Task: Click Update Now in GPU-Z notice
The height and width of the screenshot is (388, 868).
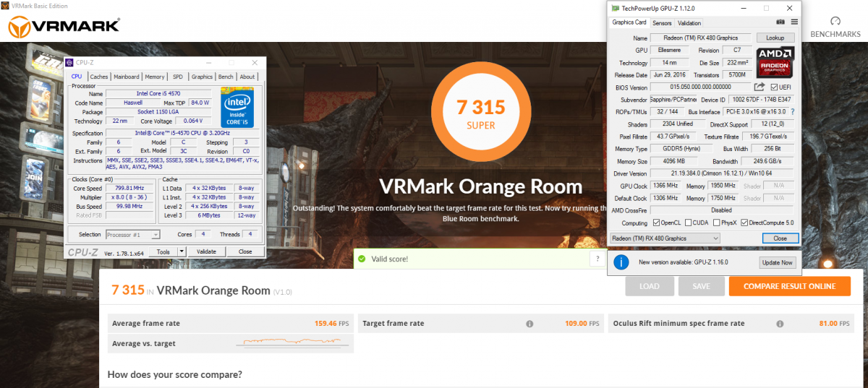Action: coord(777,262)
